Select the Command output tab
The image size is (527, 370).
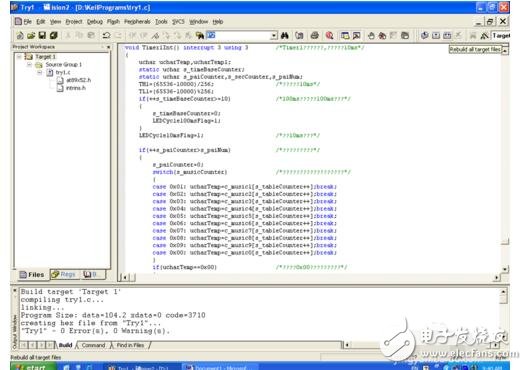point(93,345)
